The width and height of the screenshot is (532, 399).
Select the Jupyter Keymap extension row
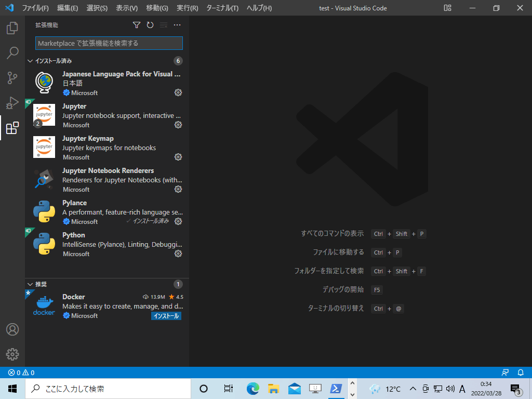107,148
